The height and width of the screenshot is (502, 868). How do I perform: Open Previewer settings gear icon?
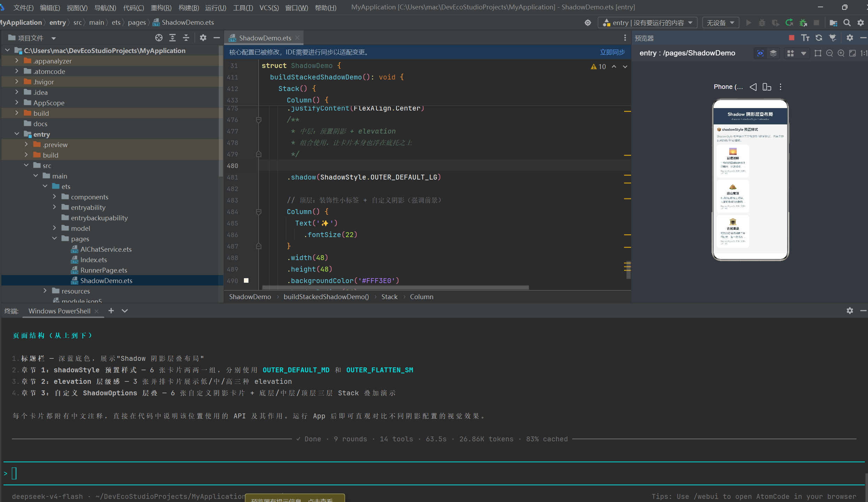[x=850, y=38]
